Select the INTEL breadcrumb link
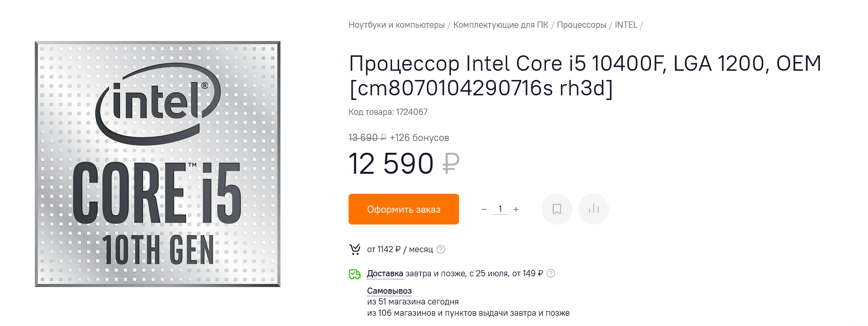The image size is (868, 326). click(626, 25)
